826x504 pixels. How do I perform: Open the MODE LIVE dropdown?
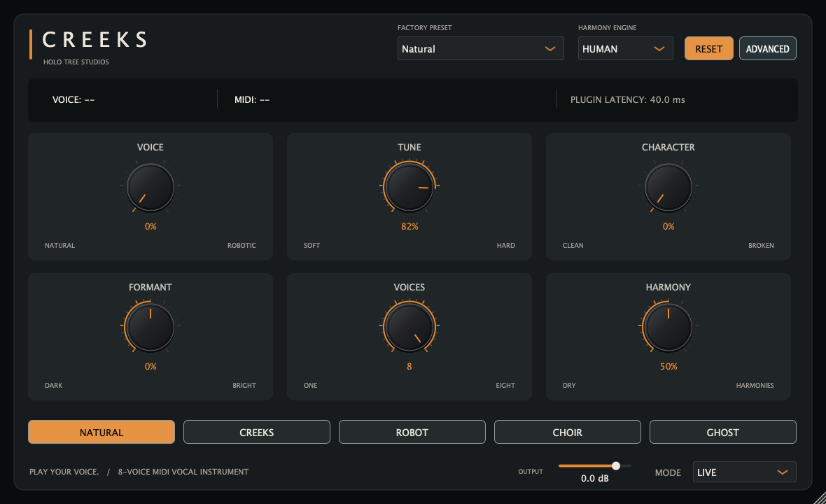(744, 472)
